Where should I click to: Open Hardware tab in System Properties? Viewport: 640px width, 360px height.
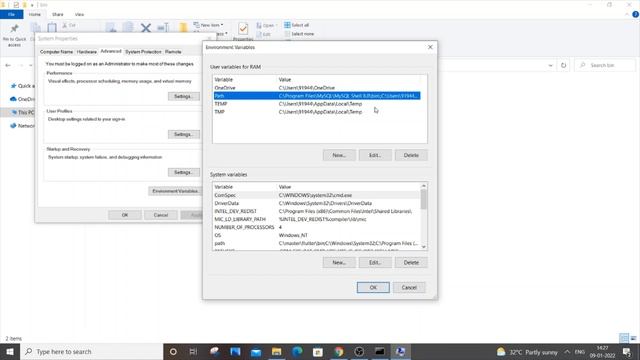87,52
